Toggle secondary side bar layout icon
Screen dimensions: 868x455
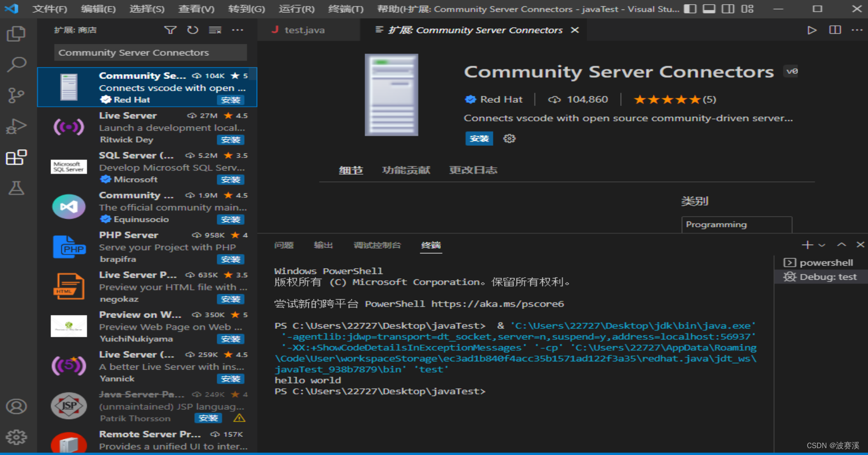728,9
